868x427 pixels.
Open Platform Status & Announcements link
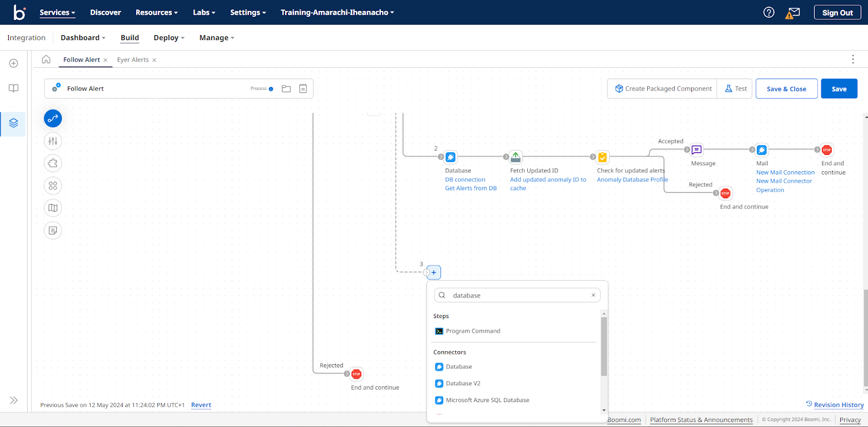click(701, 420)
